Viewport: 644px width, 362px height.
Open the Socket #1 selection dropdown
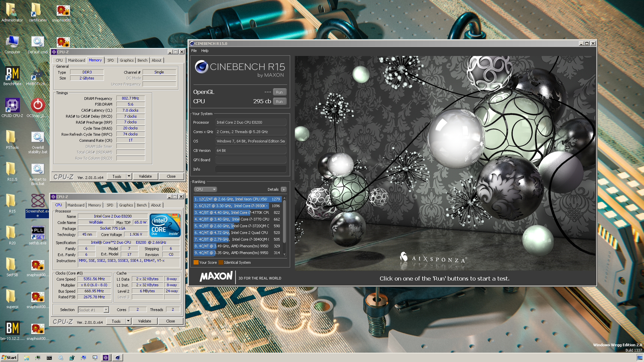94,310
